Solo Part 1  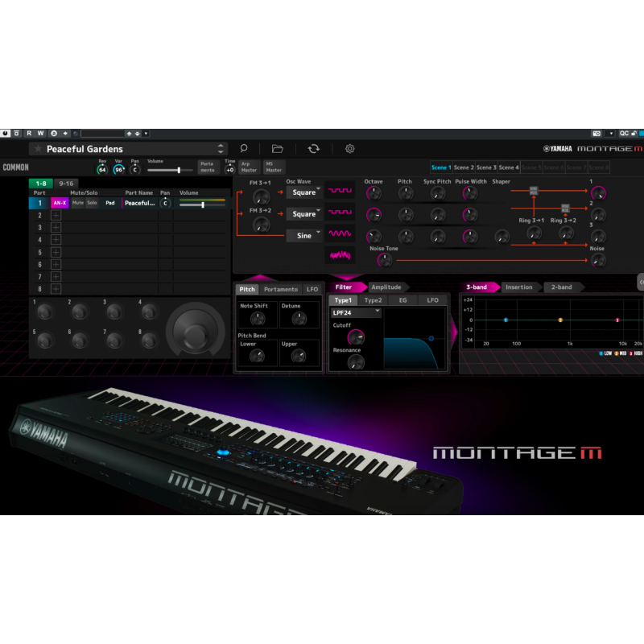point(92,203)
